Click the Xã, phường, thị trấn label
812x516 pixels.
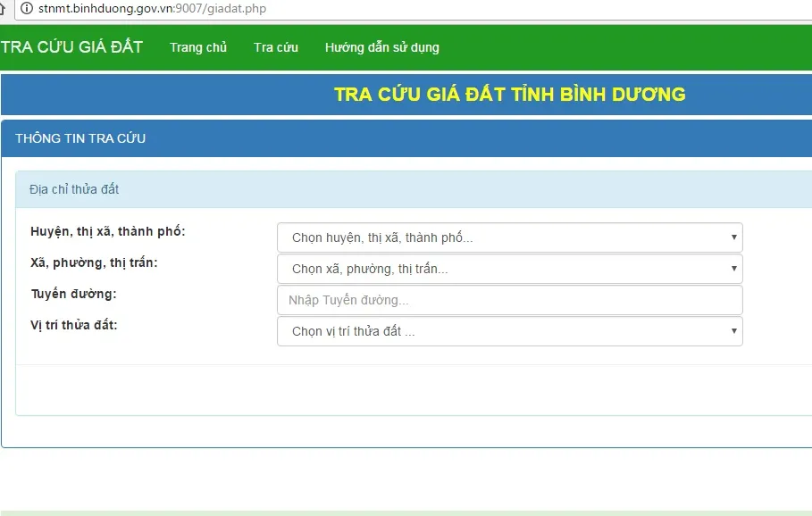click(94, 263)
